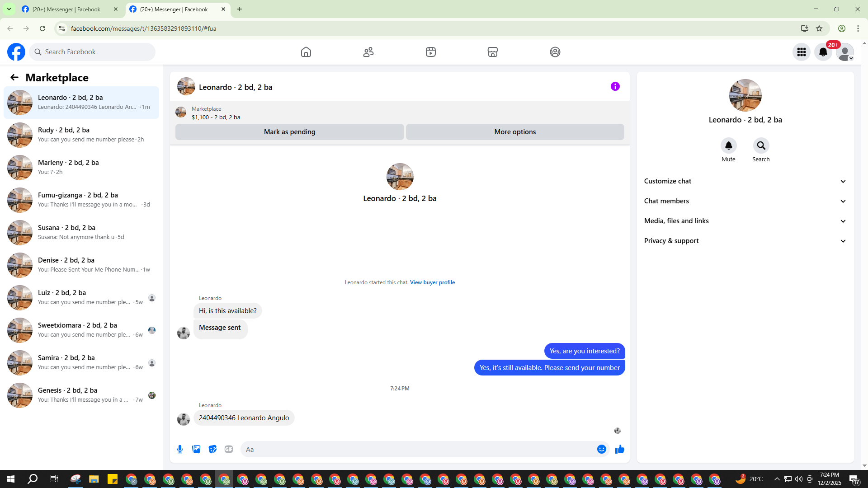Open the emoji picker in message box
Viewport: 868px width, 488px height.
pyautogui.click(x=601, y=449)
